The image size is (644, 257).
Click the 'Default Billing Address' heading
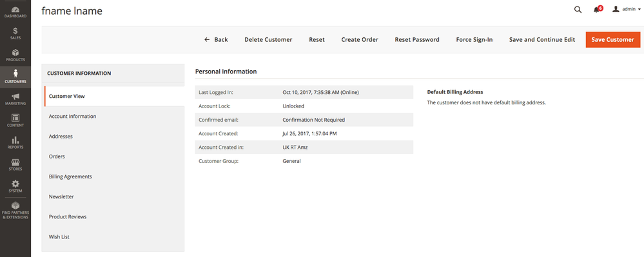click(x=455, y=92)
